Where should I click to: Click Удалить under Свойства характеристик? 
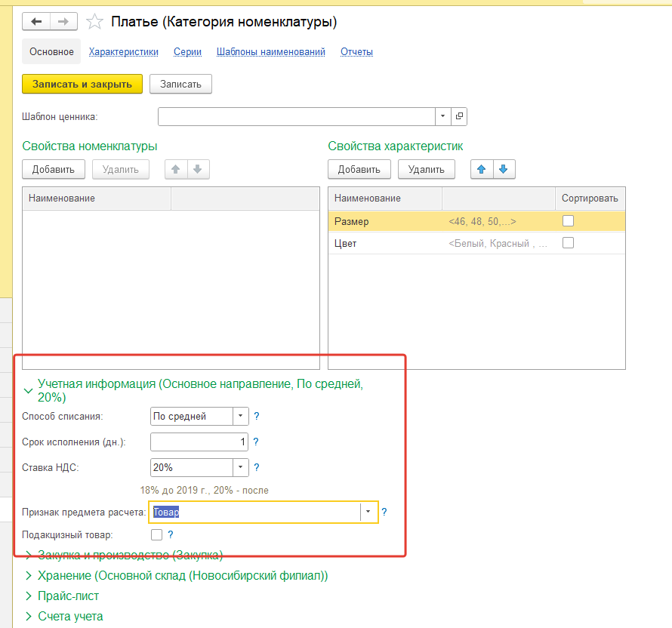[427, 169]
